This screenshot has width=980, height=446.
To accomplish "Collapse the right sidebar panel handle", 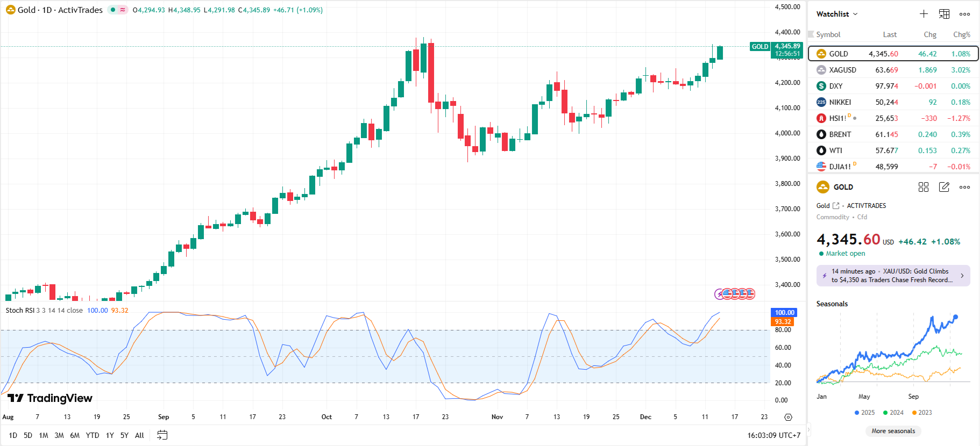I will [808, 429].
